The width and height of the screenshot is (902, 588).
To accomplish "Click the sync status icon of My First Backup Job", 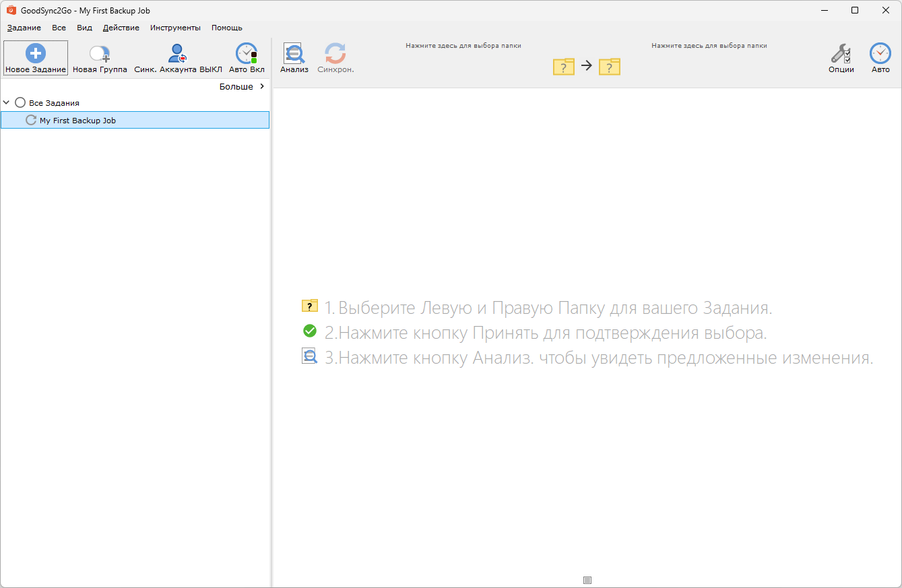I will [x=31, y=120].
